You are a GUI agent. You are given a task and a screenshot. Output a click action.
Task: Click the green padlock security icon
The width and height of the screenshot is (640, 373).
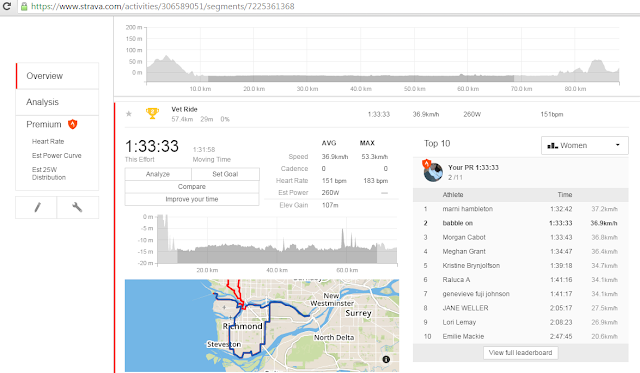(24, 6)
